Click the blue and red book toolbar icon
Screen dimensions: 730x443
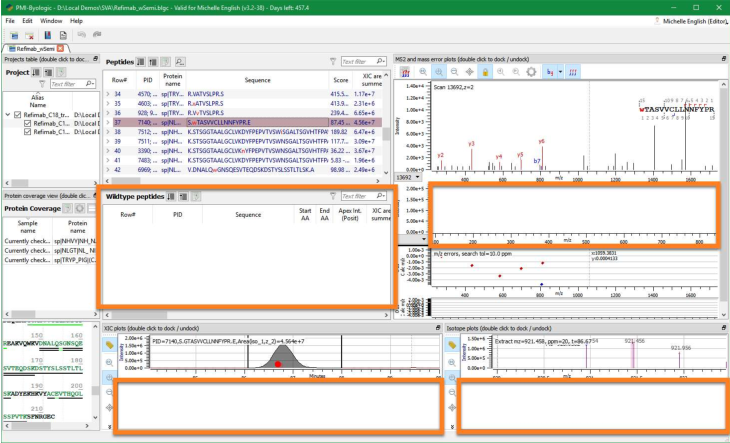point(47,35)
